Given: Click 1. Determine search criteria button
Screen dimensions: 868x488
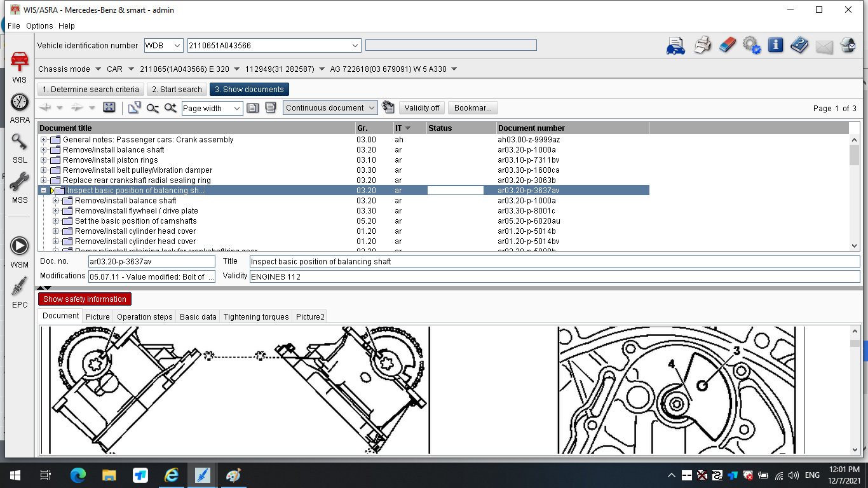Looking at the screenshot, I should tap(91, 90).
